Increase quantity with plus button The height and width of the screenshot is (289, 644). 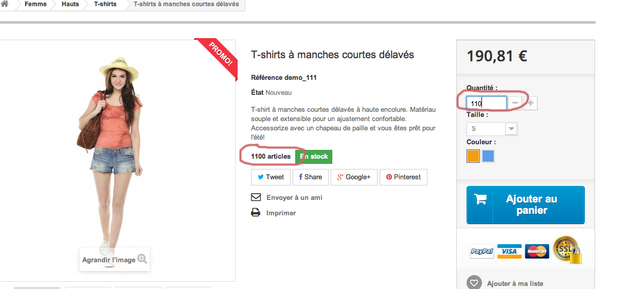[531, 104]
